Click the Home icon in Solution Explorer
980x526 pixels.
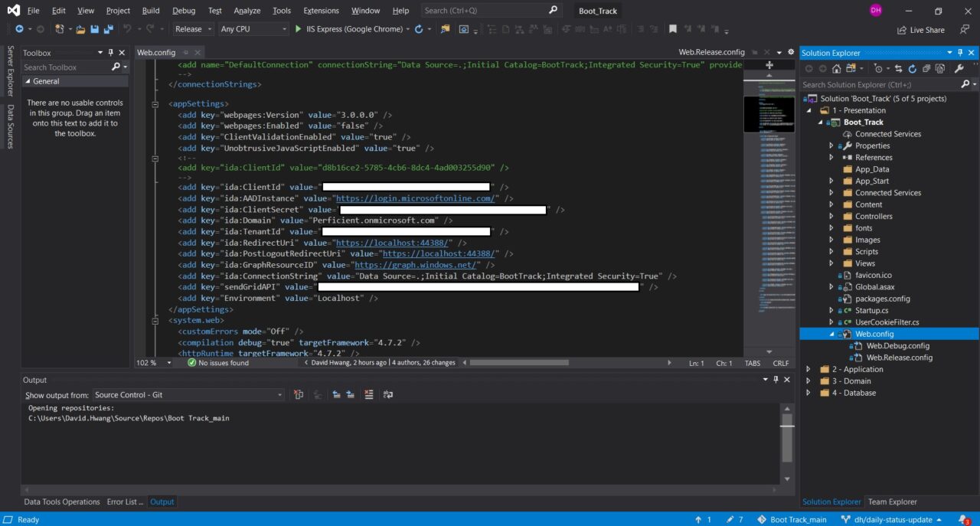836,68
